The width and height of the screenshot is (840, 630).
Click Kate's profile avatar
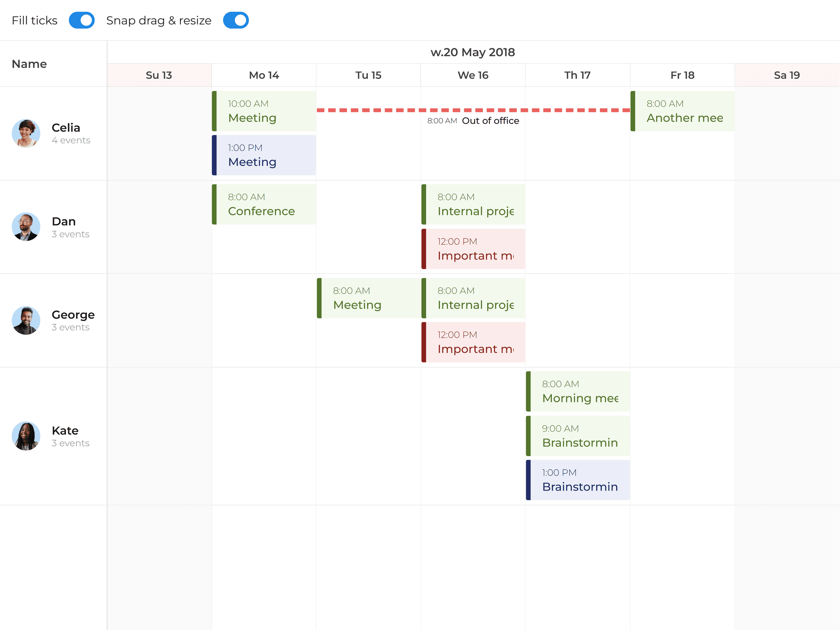point(26,436)
